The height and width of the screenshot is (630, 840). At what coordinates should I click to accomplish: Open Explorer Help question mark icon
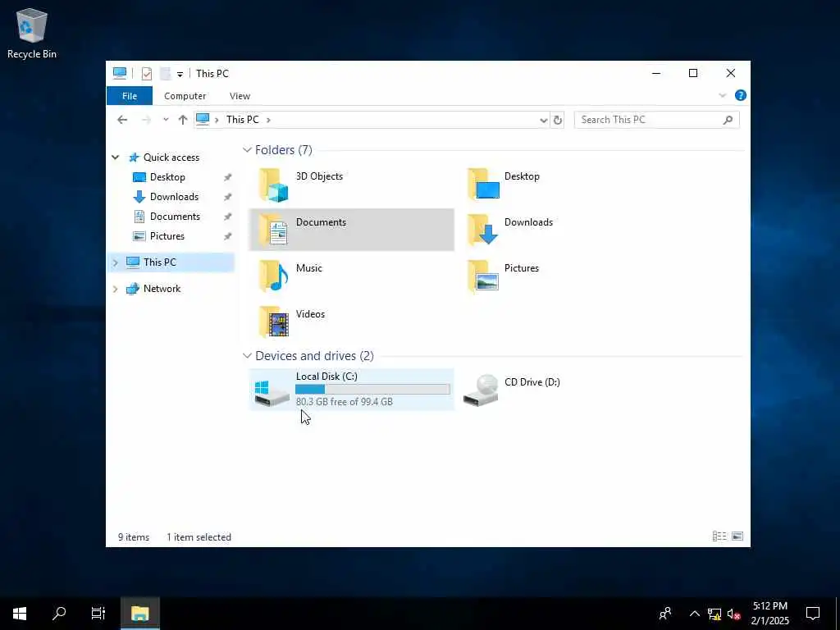pyautogui.click(x=741, y=95)
